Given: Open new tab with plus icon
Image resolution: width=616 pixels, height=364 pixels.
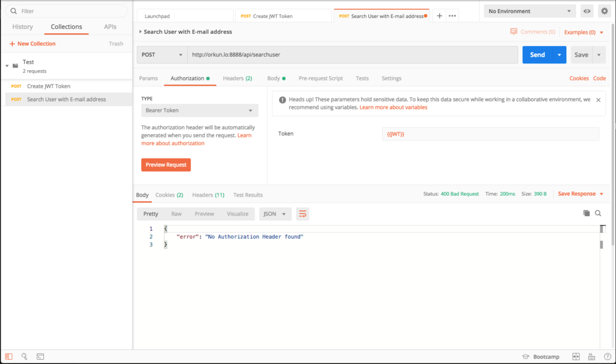Looking at the screenshot, I should coord(439,16).
